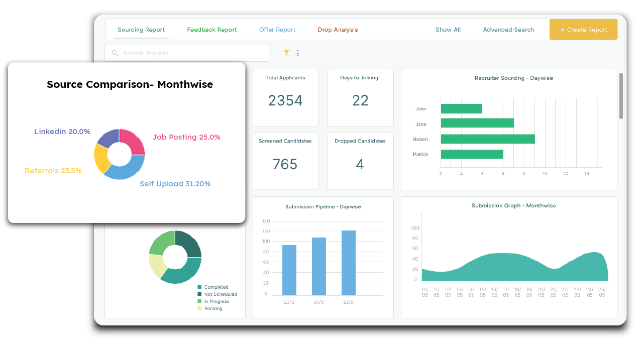This screenshot has height=348, width=644.
Task: Click the 22/5 bar in Submission Pipeline
Action: [348, 263]
